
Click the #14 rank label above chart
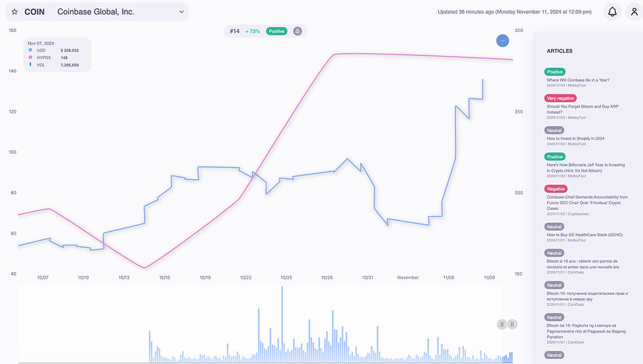pos(235,31)
